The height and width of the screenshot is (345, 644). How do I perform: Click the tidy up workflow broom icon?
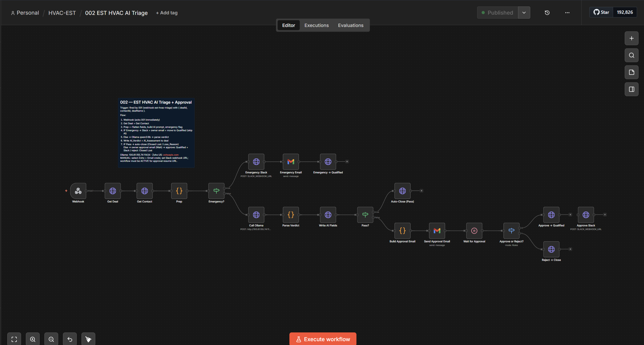[88, 339]
